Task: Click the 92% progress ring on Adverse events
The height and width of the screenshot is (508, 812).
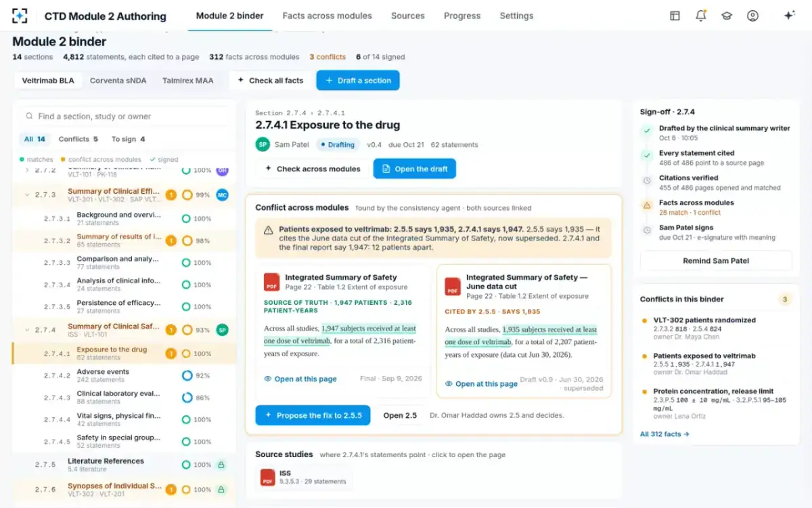Action: 187,375
